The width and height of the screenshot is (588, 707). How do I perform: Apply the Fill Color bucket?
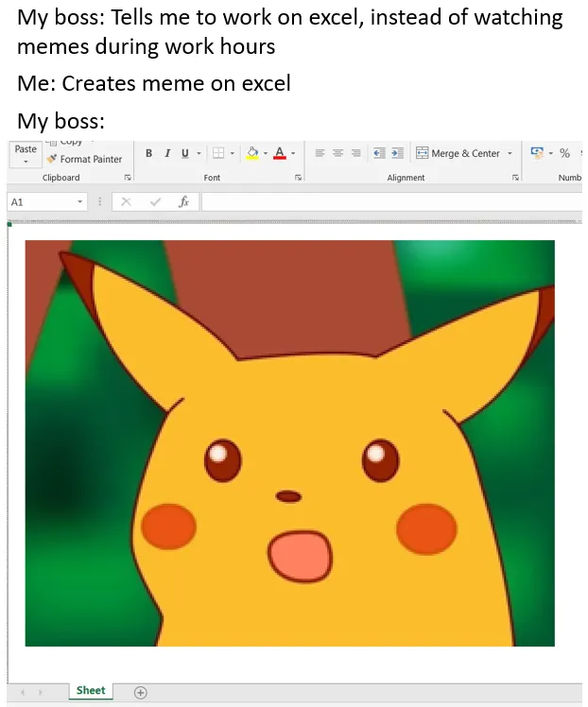(252, 153)
